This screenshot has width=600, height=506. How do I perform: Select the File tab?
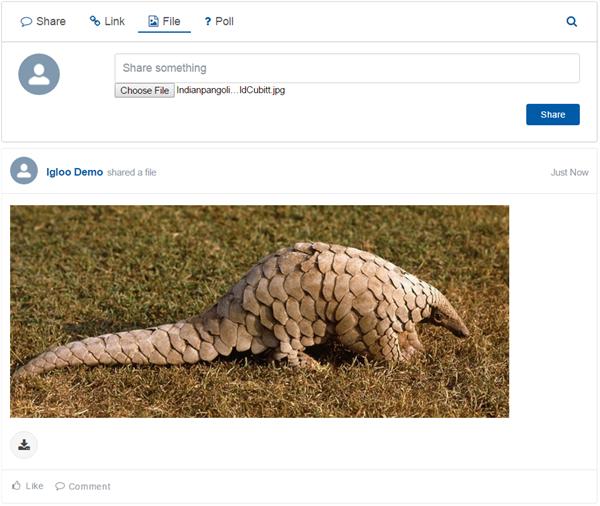[x=164, y=21]
